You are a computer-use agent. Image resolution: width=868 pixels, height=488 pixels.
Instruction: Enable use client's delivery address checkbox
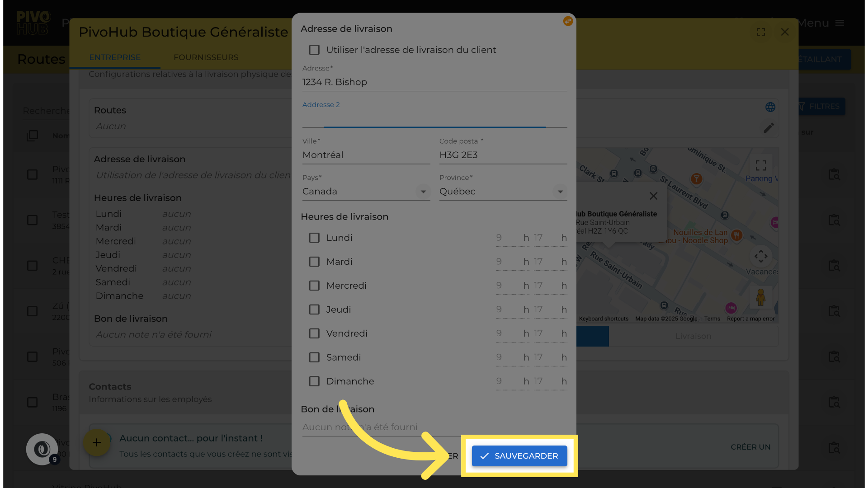pos(314,50)
